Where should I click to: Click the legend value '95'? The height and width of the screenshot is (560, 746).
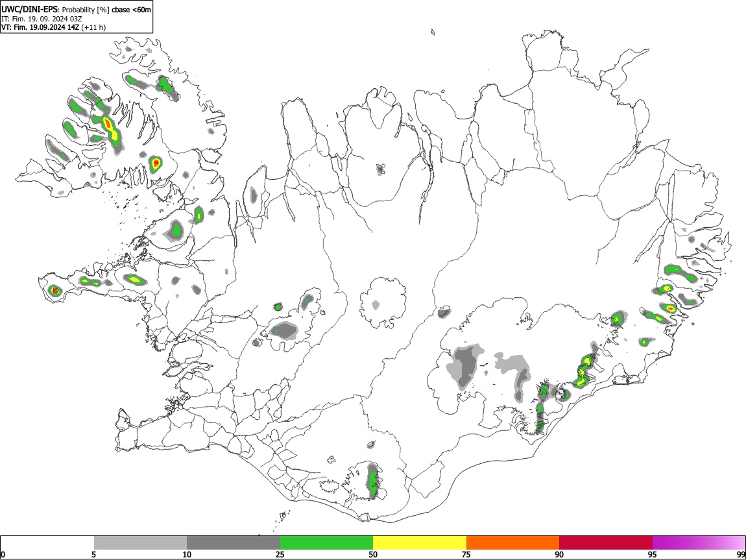(653, 554)
